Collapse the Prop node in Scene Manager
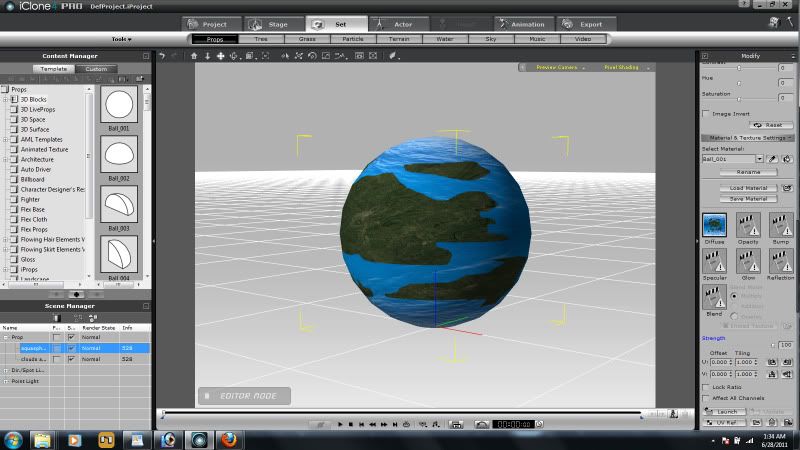Viewport: 800px width, 450px height. tap(4, 337)
